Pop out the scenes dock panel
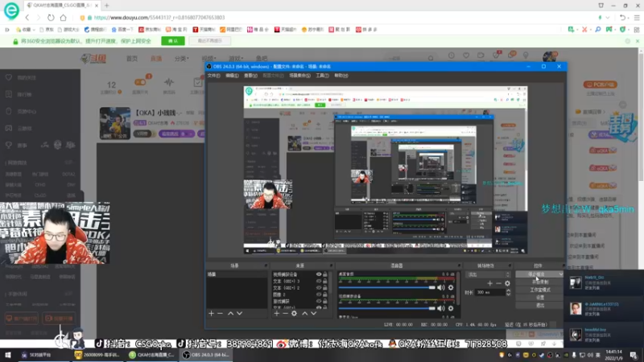The width and height of the screenshot is (644, 362). (266, 265)
